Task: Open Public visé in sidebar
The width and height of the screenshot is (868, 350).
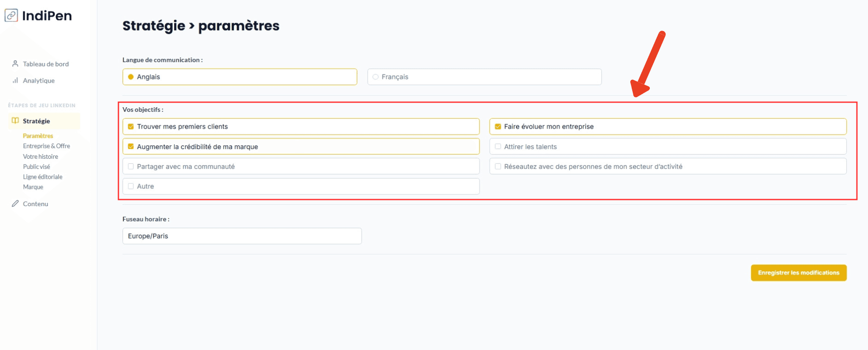Action: pos(36,167)
